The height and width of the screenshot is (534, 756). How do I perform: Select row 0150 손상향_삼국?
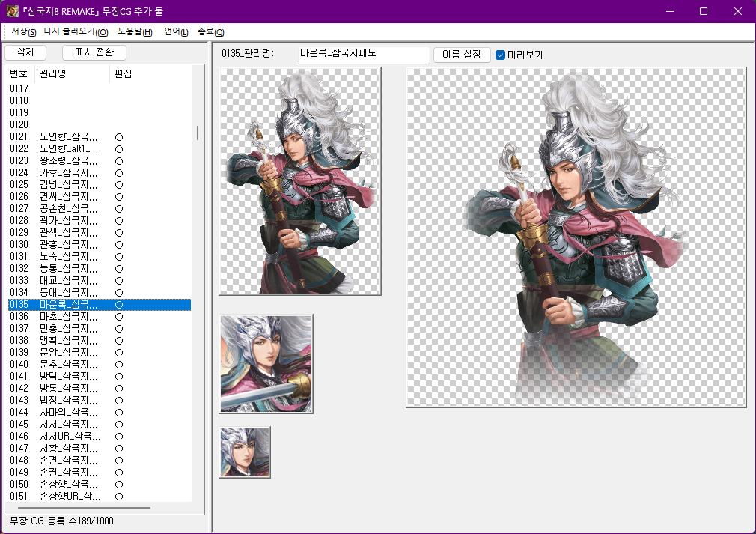[100, 484]
